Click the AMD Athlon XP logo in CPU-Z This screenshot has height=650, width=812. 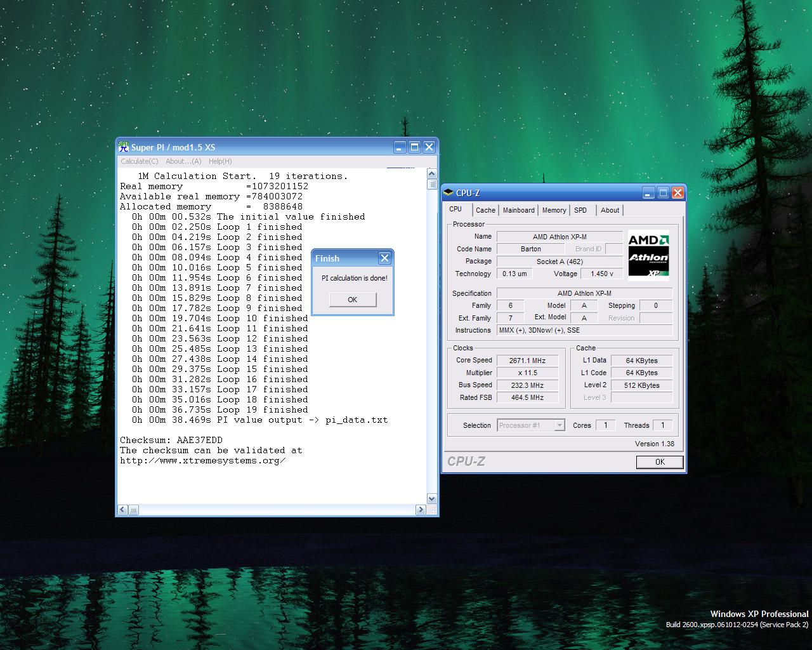[648, 255]
